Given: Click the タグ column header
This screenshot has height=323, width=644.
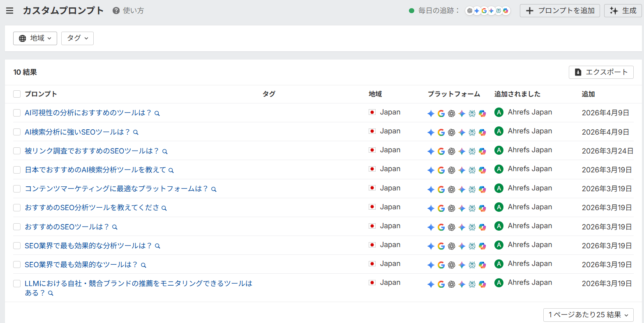Looking at the screenshot, I should (269, 94).
